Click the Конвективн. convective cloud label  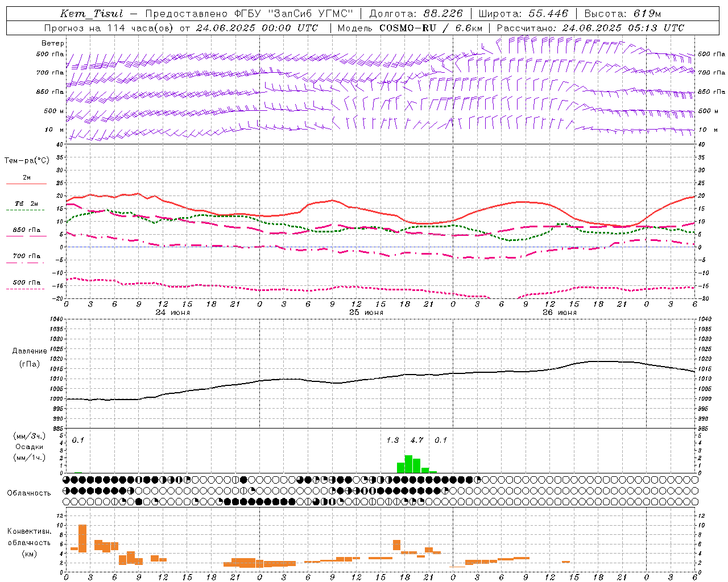(30, 531)
